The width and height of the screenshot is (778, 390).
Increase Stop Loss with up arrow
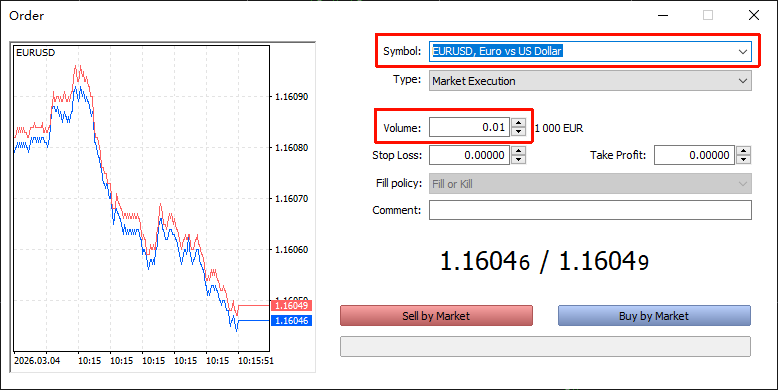[518, 150]
